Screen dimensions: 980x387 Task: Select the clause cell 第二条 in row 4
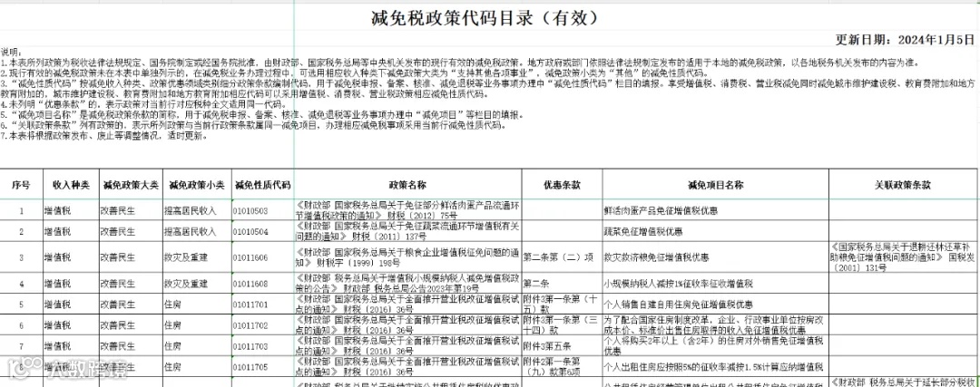tap(562, 284)
